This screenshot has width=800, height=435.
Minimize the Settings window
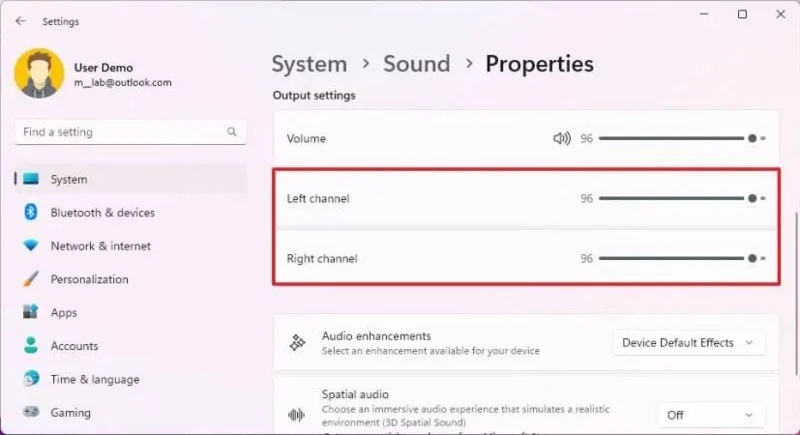point(704,14)
